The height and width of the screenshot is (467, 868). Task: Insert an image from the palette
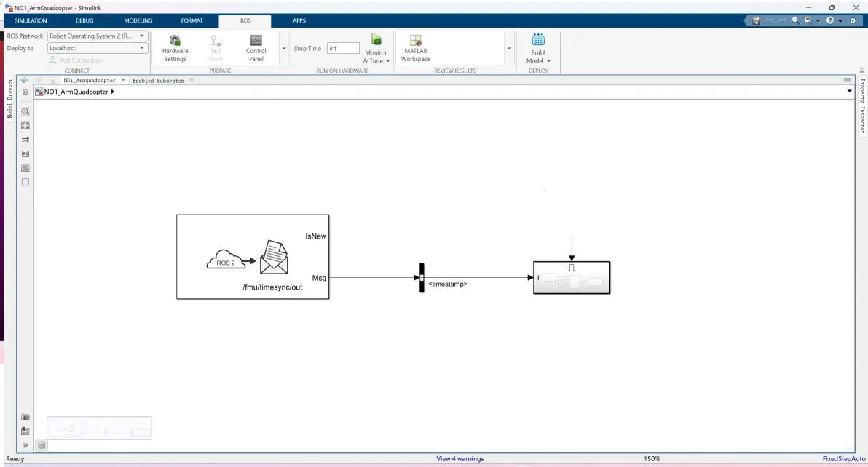tap(25, 168)
